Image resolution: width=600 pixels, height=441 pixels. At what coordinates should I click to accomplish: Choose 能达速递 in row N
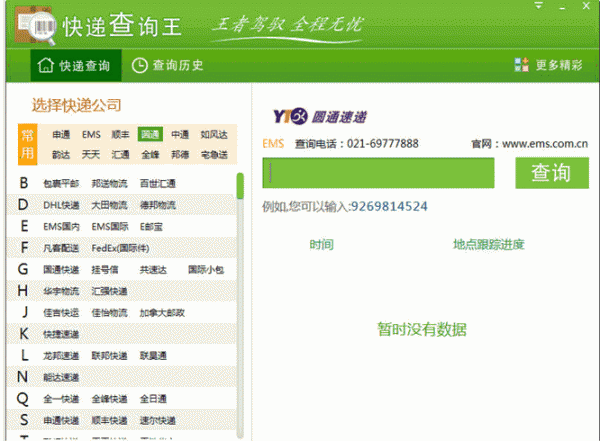tap(61, 377)
